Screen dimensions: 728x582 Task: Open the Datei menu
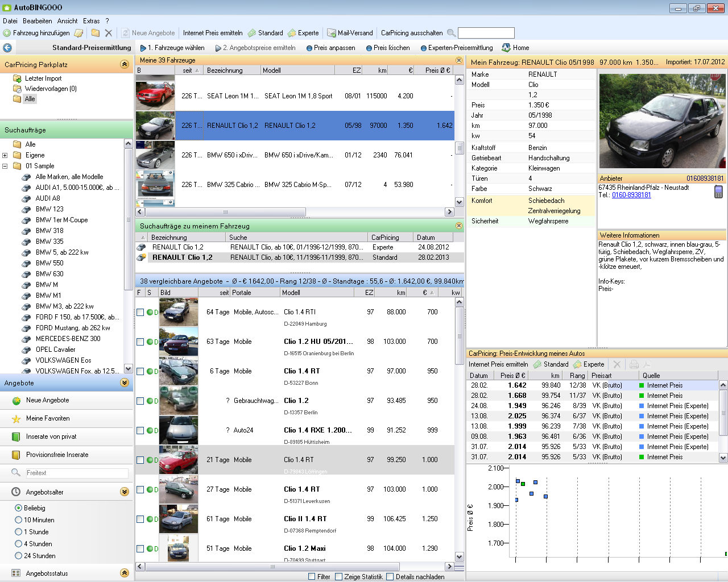point(10,21)
